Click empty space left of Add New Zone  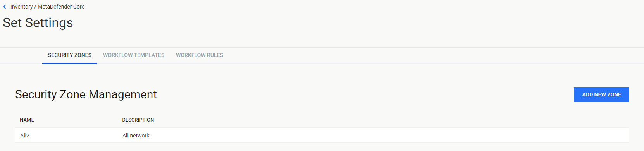coord(364,94)
